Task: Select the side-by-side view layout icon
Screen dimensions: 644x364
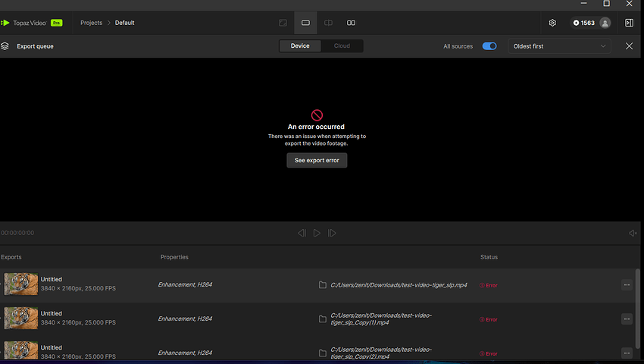Action: [351, 23]
